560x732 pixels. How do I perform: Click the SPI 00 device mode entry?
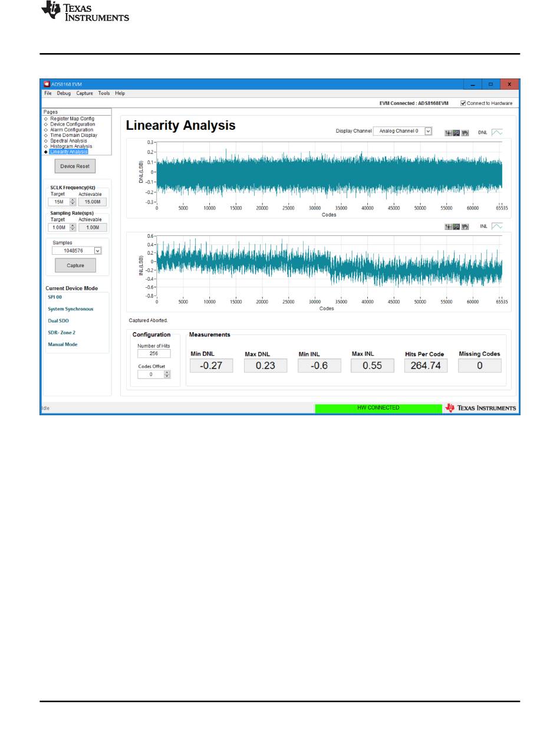coord(55,297)
